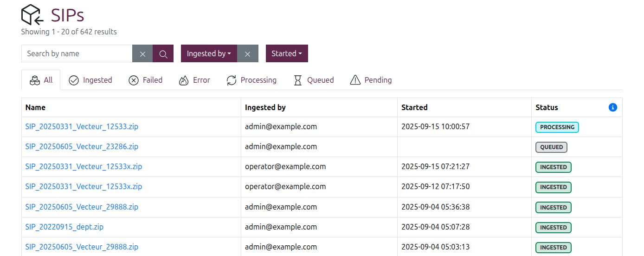
Task: Open SIP_20220915_dept.zip link
Action: 64,227
